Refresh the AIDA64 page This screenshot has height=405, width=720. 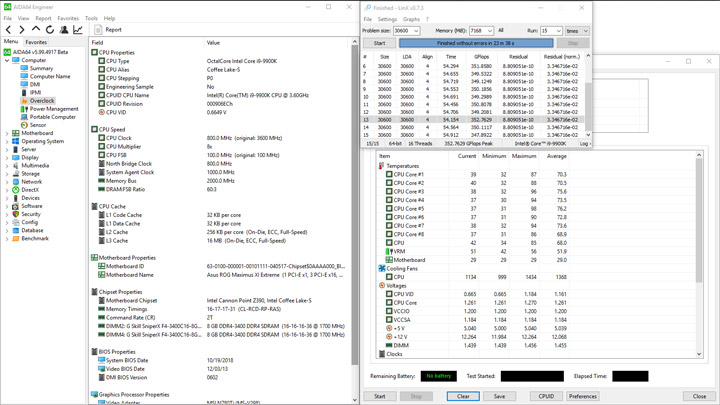tap(50, 30)
